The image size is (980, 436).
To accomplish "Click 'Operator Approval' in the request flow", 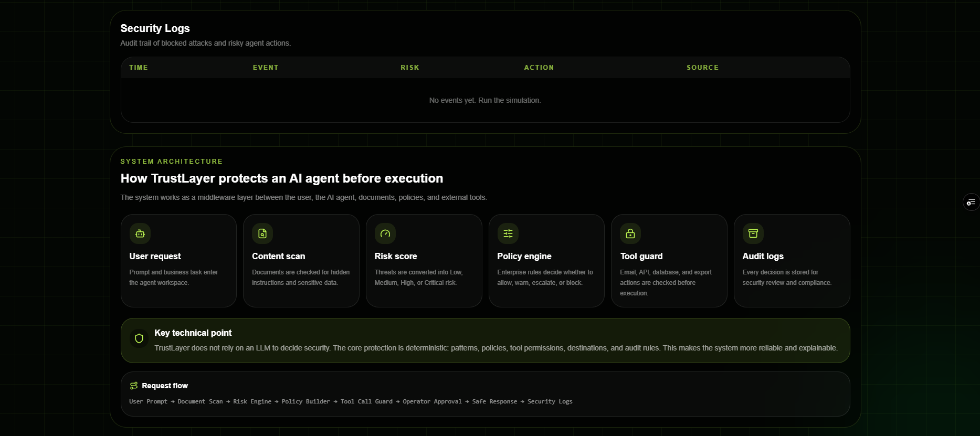I will tap(433, 401).
